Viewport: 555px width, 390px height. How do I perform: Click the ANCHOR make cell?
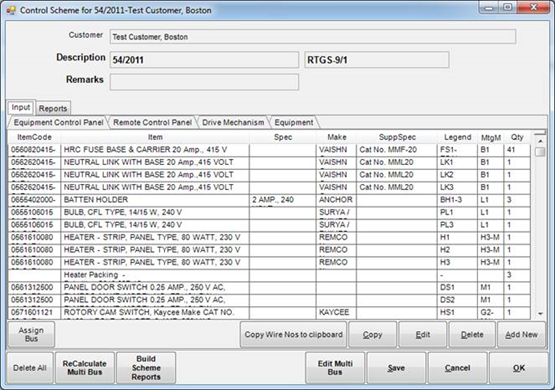coord(336,200)
